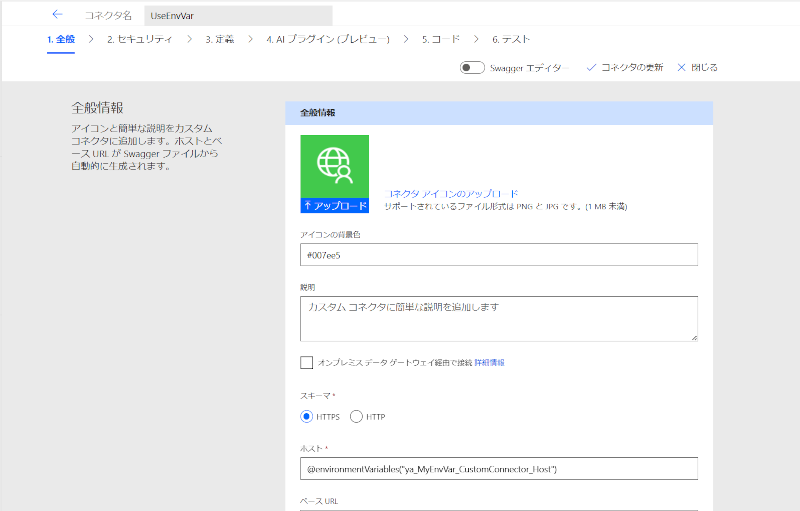The image size is (800, 511).
Task: Select the HTTP radio button
Action: [356, 416]
